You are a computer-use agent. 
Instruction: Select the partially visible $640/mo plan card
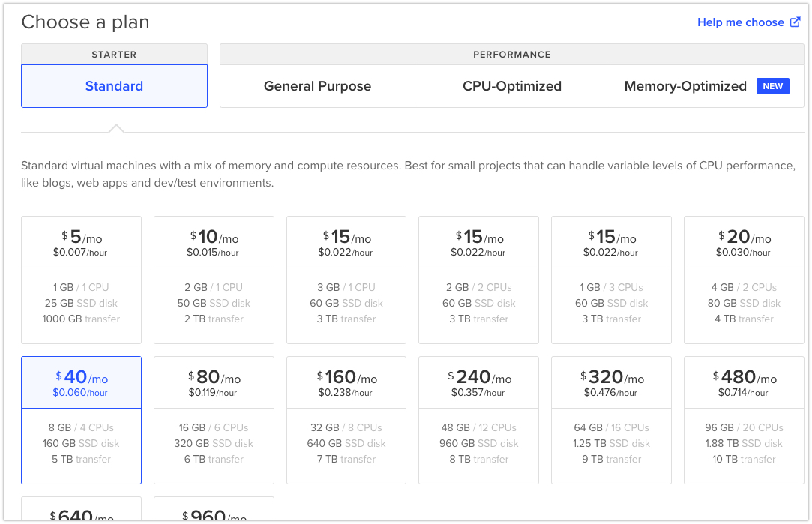point(81,509)
